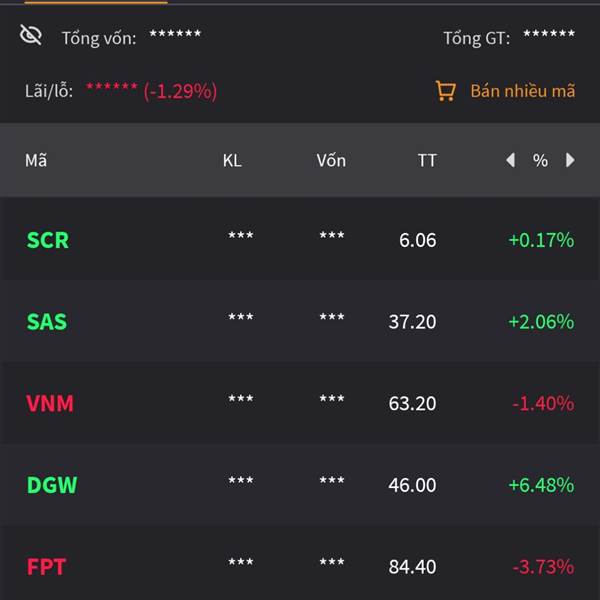Viewport: 600px width, 600px height.
Task: Sort by the TT column header
Action: pos(427,160)
